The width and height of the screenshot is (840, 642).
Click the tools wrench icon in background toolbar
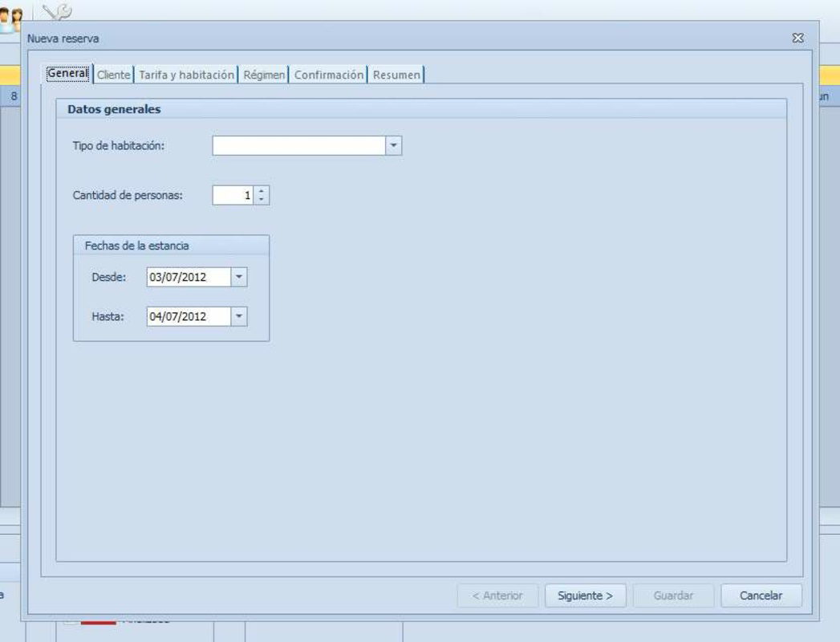point(57,10)
